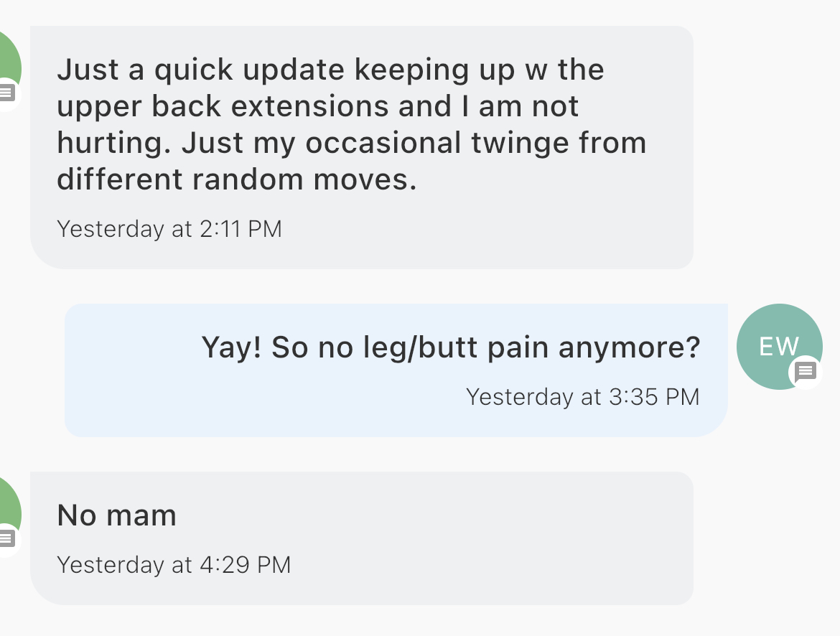Click the words "different random moves."
Viewport: 840px width, 636px height.
237,179
